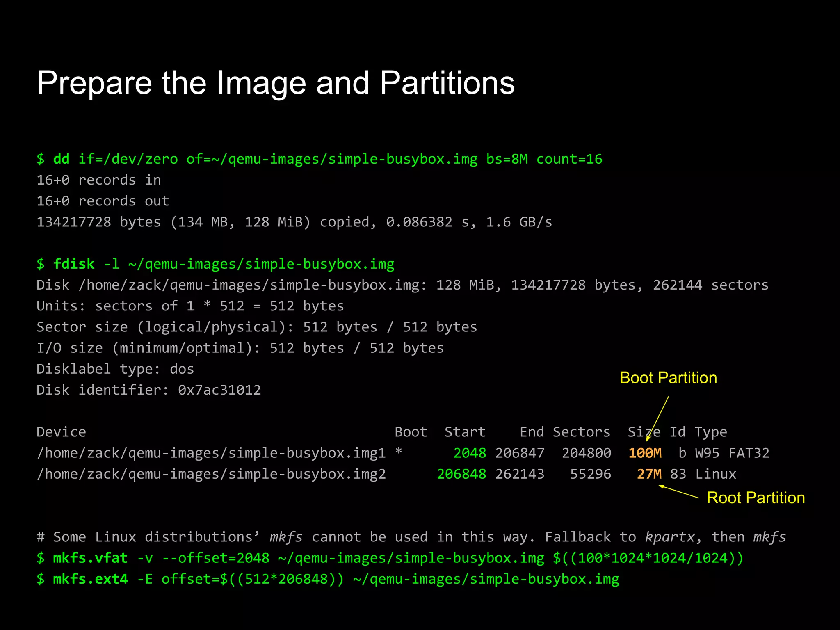Screen dimensions: 840x630
Task: Click the 'mkfs.ext4' command text
Action: click(x=90, y=579)
